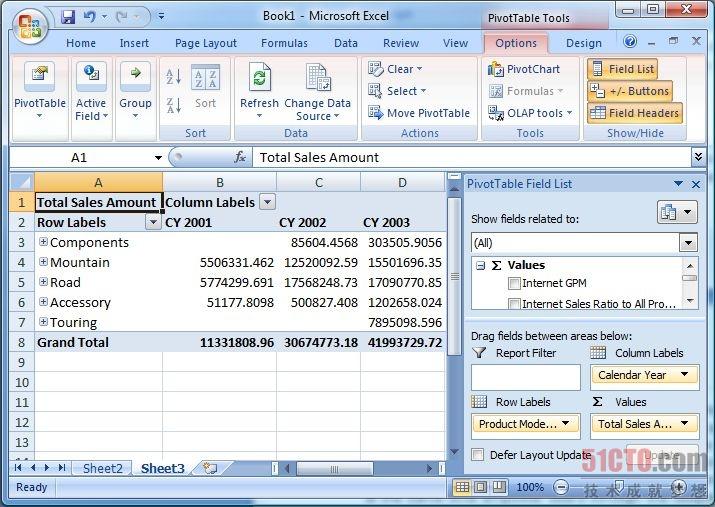715x507 pixels.
Task: Open the Change Data Source tool
Action: click(317, 92)
